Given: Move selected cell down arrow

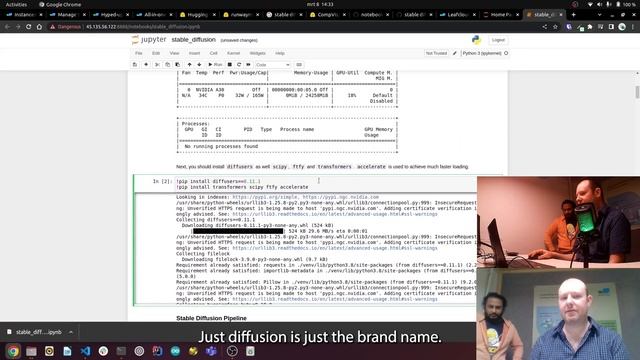Looking at the screenshot, I should (199, 64).
